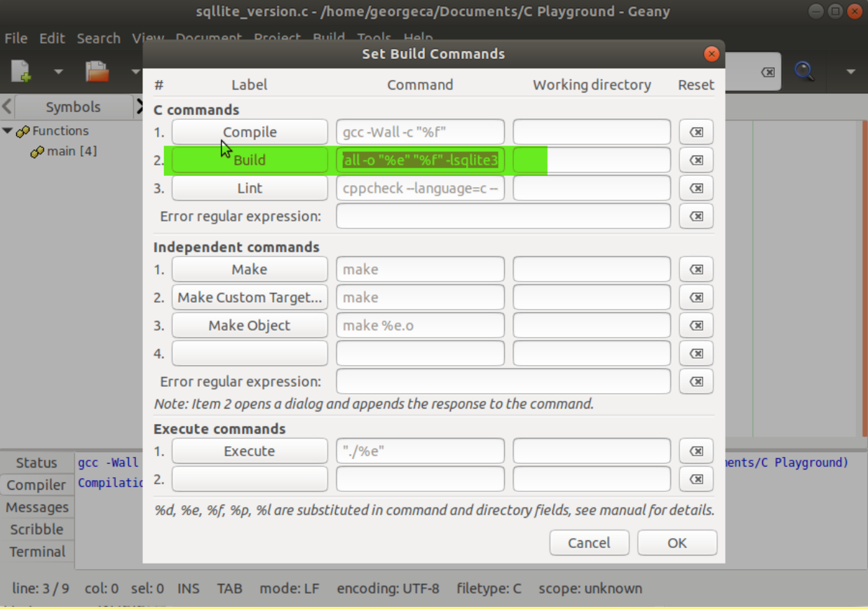Click the Make Object label button
Screen dimensions: 868x609
coord(250,325)
